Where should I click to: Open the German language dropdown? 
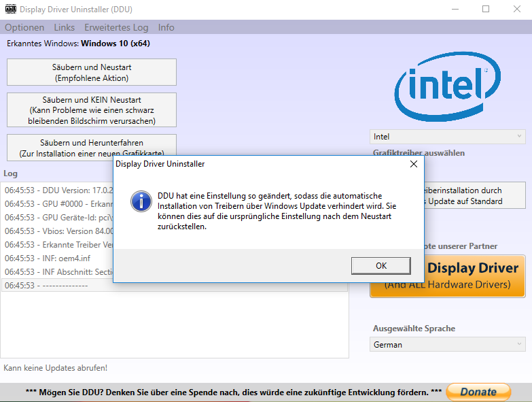click(447, 344)
